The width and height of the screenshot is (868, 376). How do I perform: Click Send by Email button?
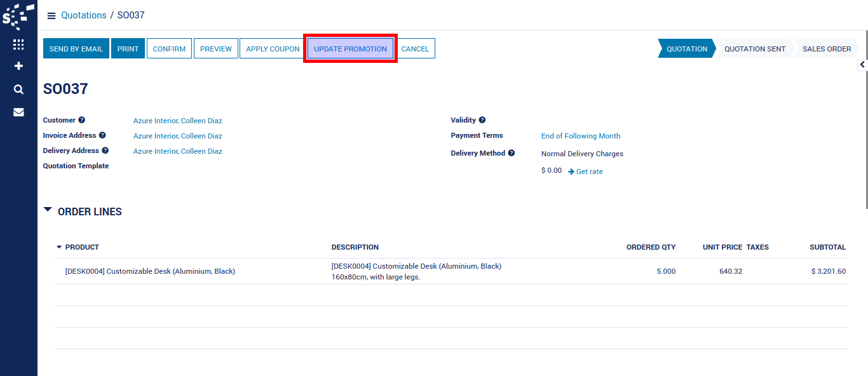tap(76, 49)
